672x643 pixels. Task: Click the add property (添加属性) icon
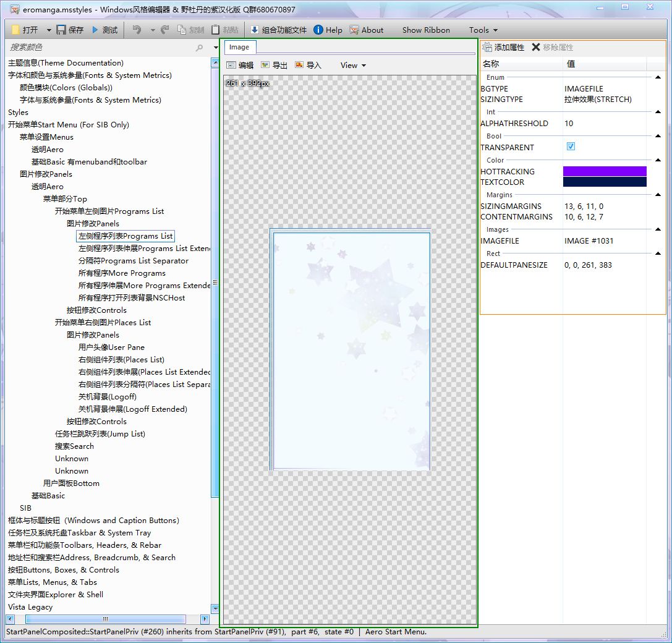(487, 47)
